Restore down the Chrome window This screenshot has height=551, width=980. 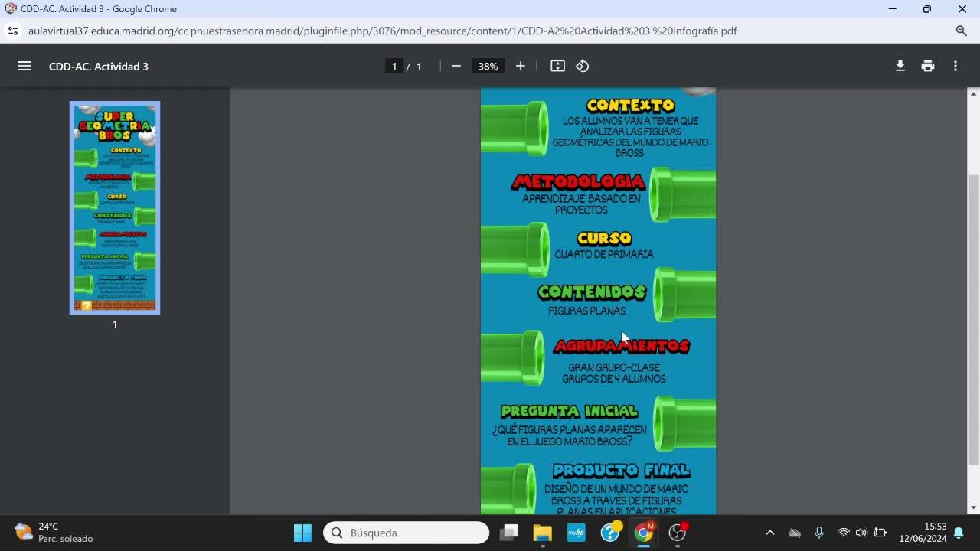tap(927, 9)
